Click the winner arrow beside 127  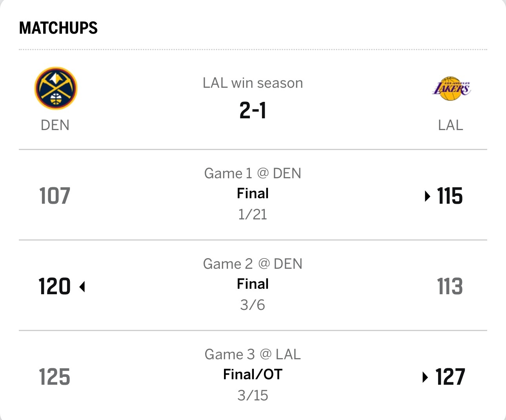click(x=425, y=377)
